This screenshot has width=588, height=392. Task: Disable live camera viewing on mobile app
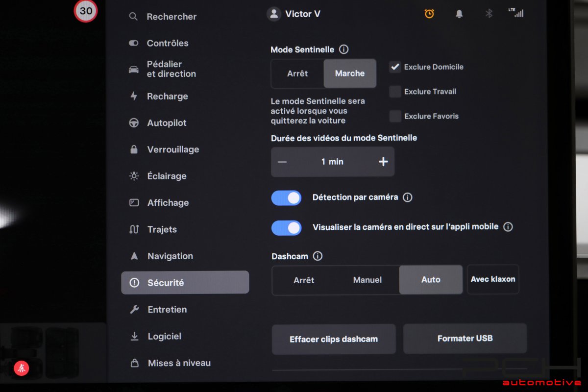pos(286,228)
